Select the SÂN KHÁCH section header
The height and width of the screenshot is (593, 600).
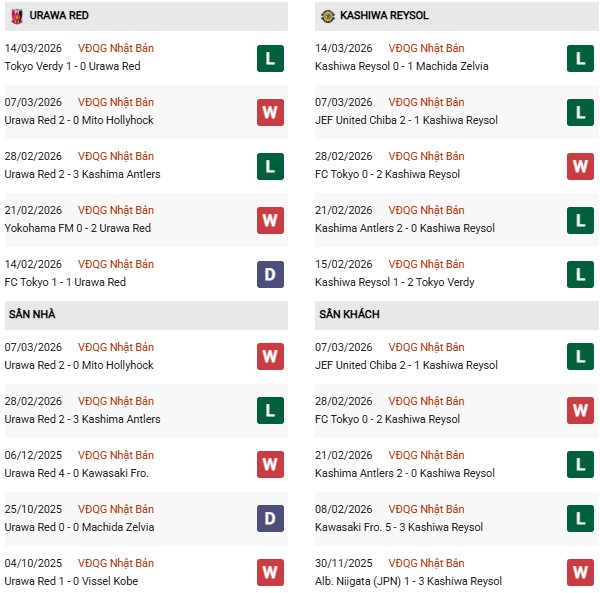[x=350, y=315]
